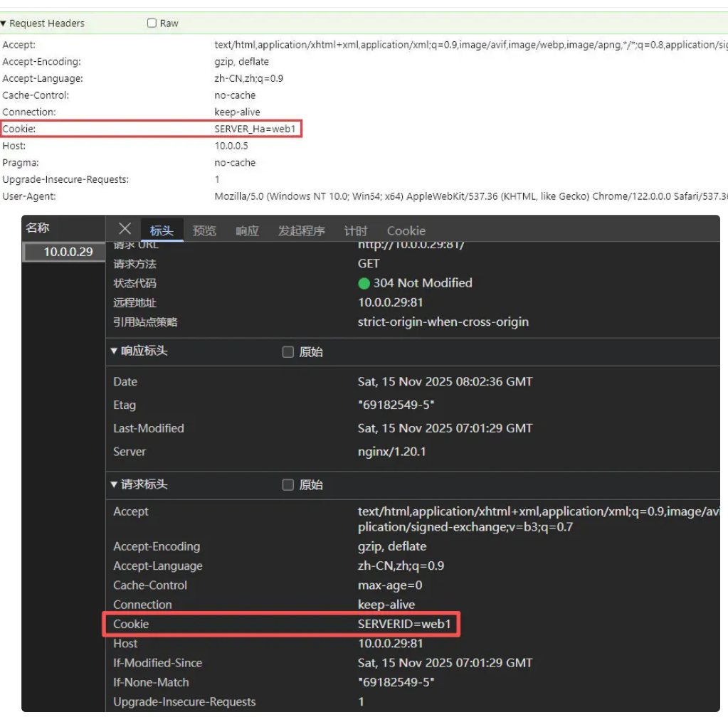Open the Cookie tab in details panel

[x=406, y=230]
